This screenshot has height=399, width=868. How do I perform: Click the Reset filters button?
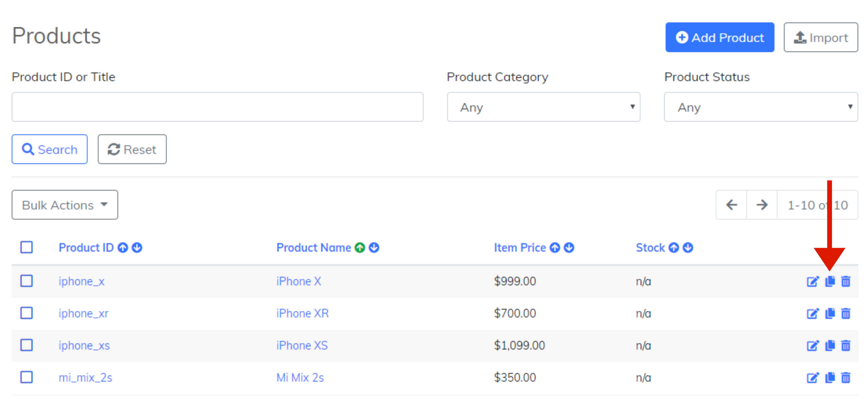point(132,149)
